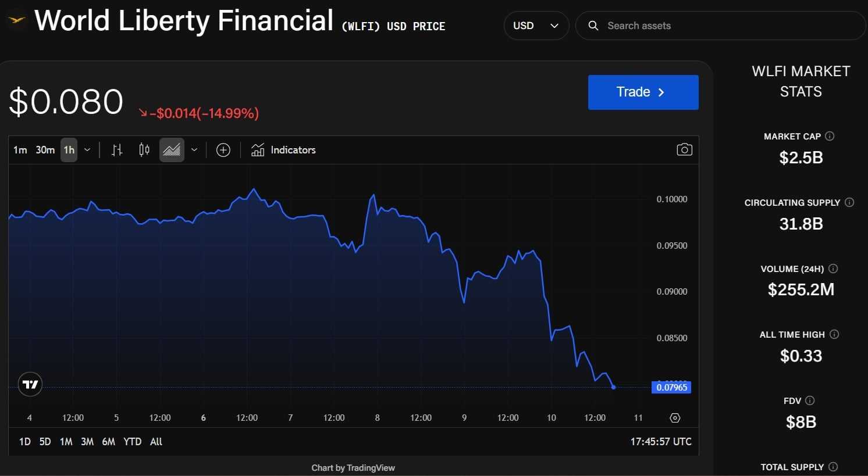Screen dimensions: 868x476
Task: Select the bars chart style icon
Action: click(117, 150)
